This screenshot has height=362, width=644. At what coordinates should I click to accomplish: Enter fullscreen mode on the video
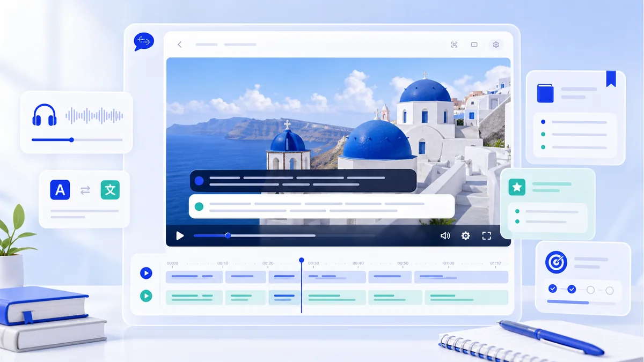[x=487, y=235]
